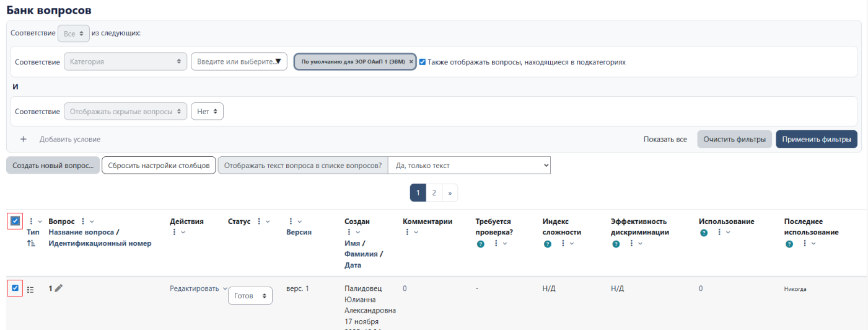868x330 pixels.
Task: Expand the Редактировать actions menu for question 1
Action: (198, 289)
